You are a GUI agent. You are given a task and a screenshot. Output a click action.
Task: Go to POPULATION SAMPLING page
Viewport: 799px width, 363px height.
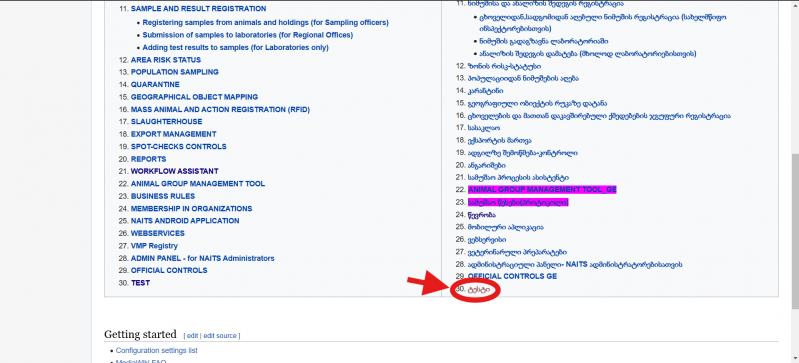click(175, 72)
